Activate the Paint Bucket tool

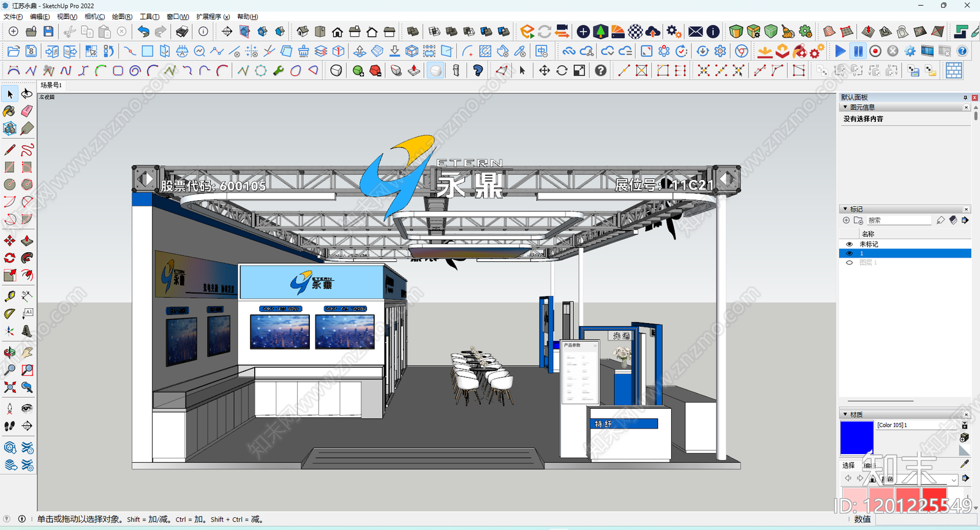(x=10, y=111)
